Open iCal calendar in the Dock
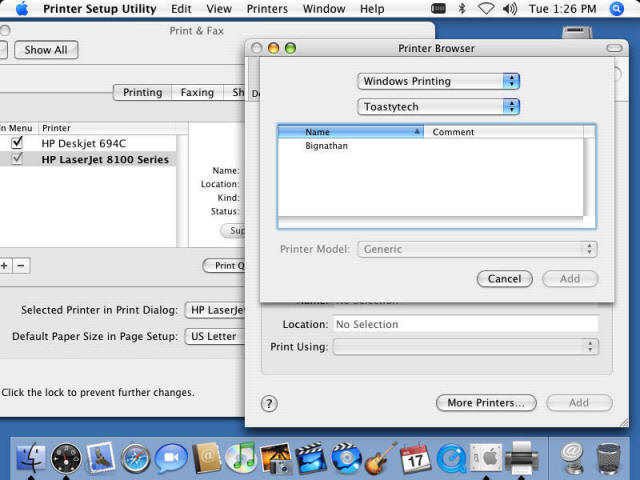640x480 pixels. coord(414,458)
